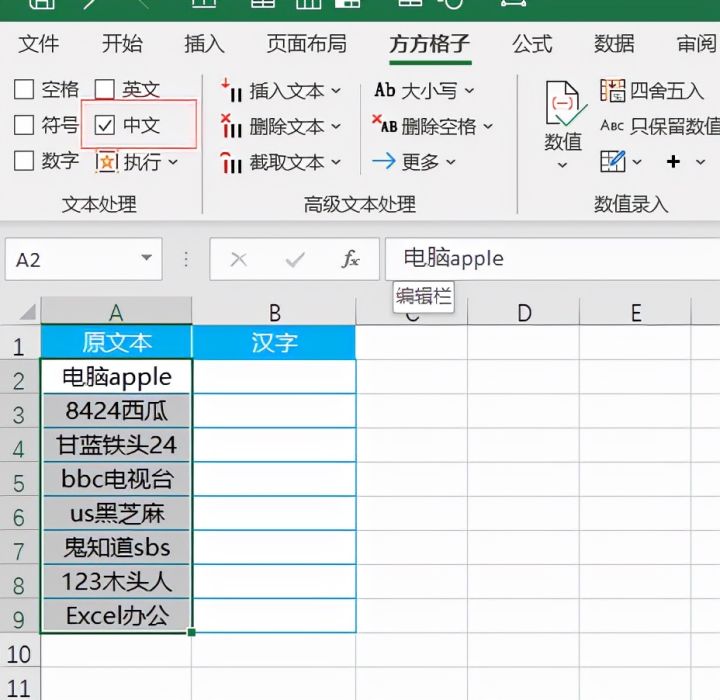The height and width of the screenshot is (700, 720).
Task: Click the 插入文本 icon
Action: tap(231, 90)
